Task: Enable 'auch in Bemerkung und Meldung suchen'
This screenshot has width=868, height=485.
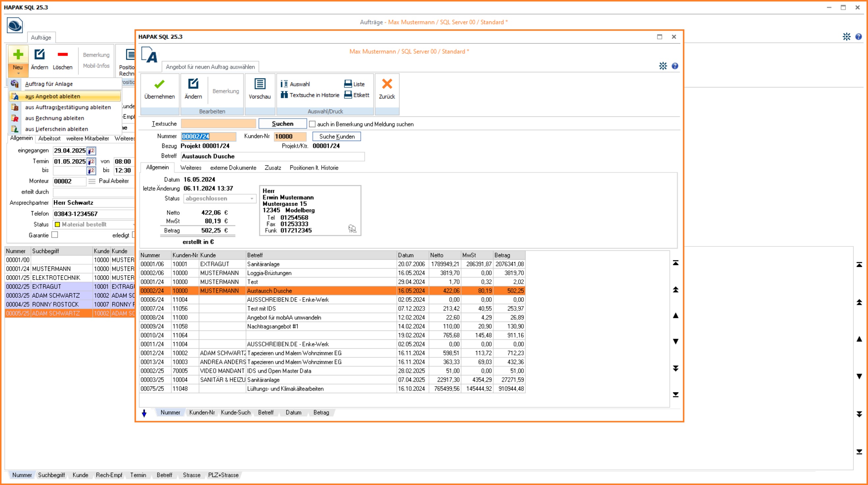Action: pyautogui.click(x=313, y=124)
